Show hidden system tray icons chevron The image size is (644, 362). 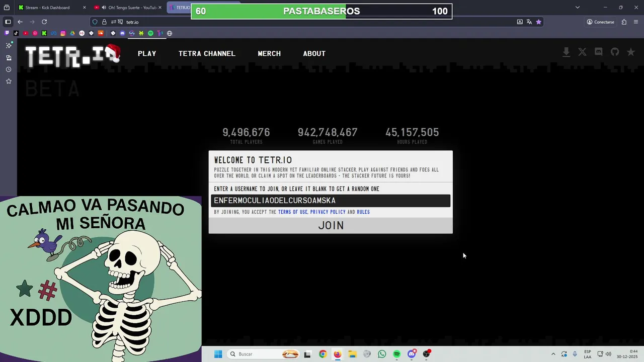click(x=553, y=354)
